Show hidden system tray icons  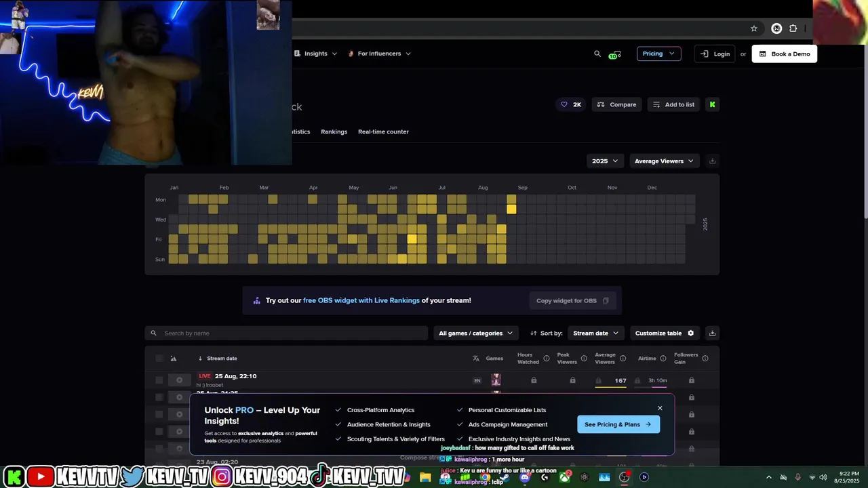(768, 477)
